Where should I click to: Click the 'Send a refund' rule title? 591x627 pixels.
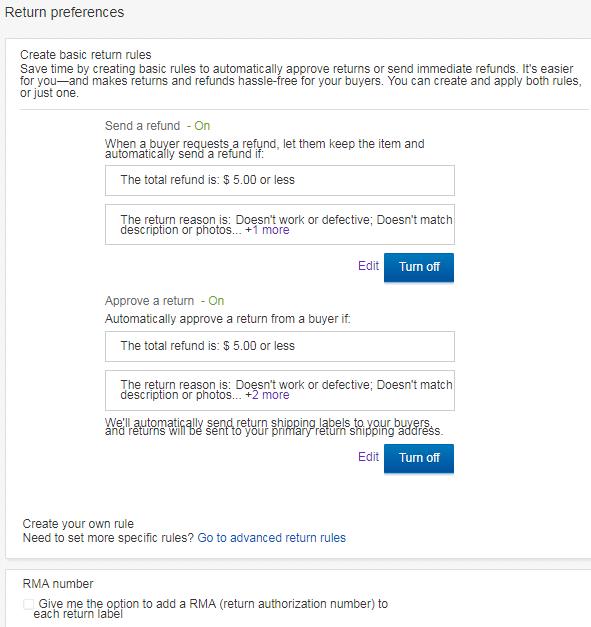(142, 126)
